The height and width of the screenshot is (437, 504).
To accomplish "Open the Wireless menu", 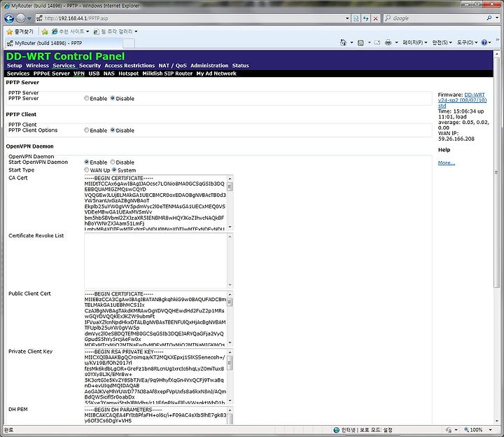I will point(37,66).
